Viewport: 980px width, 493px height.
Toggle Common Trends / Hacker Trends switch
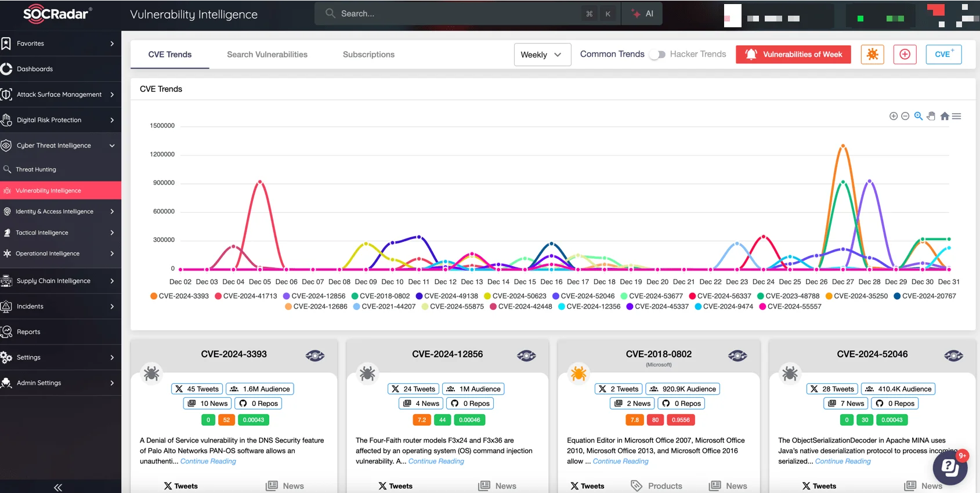(657, 55)
